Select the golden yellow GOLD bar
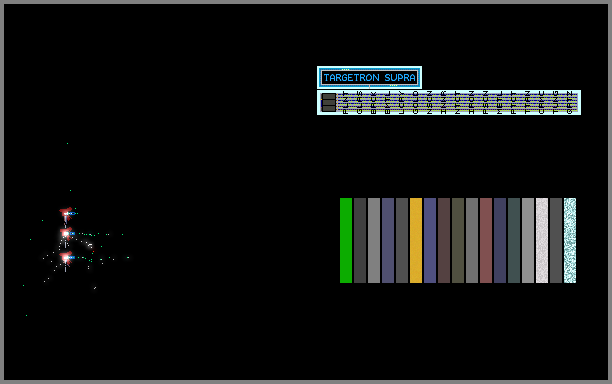 (x=416, y=240)
